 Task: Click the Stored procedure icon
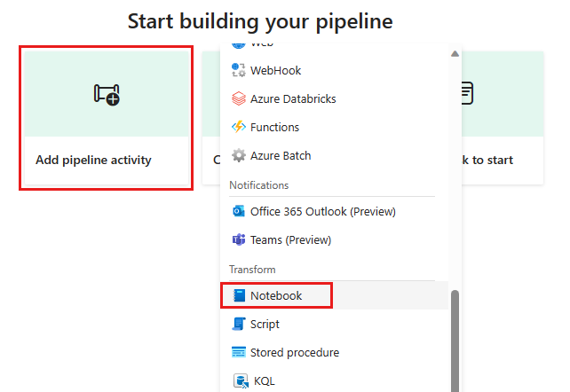click(x=238, y=352)
